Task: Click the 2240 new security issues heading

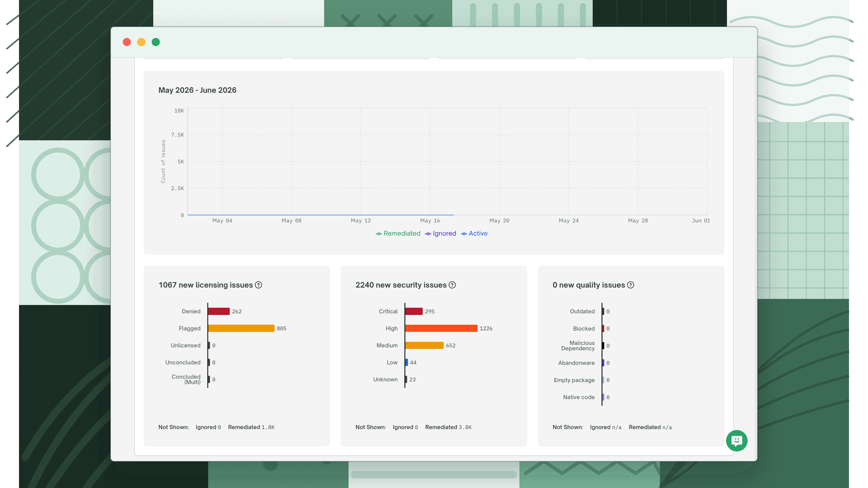Action: click(x=401, y=285)
